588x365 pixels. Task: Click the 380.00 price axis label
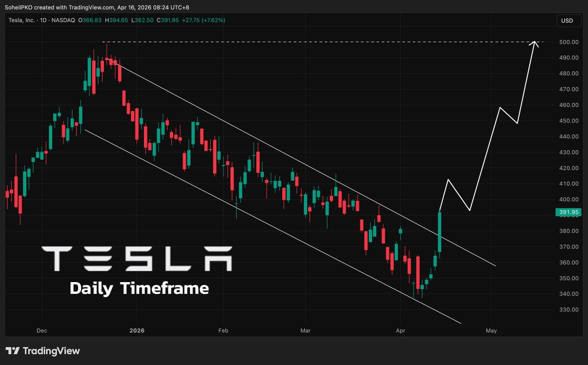click(x=568, y=231)
